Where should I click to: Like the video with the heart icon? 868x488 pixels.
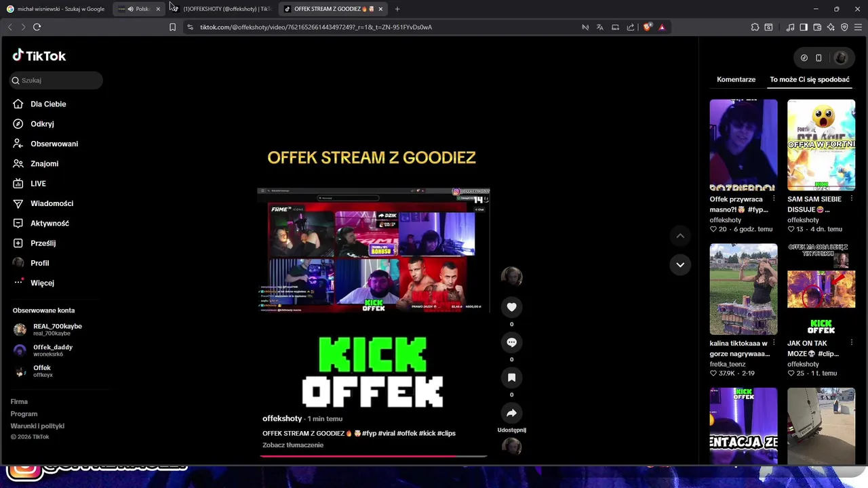pyautogui.click(x=511, y=307)
